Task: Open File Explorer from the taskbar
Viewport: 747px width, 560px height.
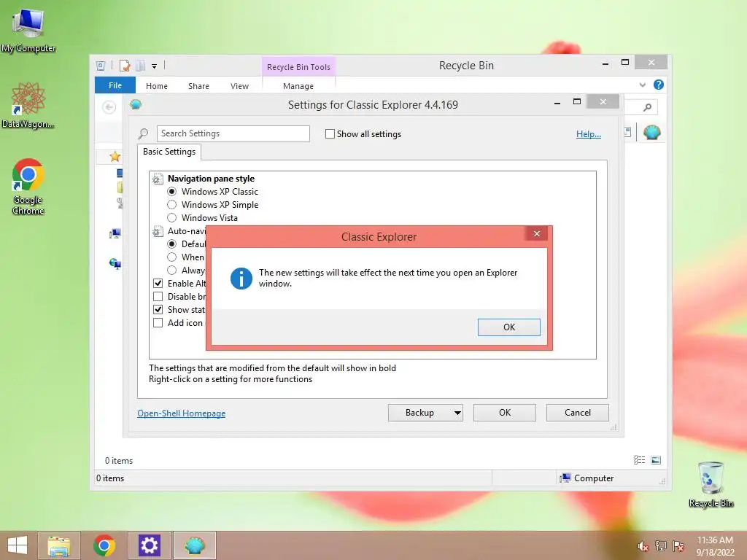Action: (x=59, y=545)
